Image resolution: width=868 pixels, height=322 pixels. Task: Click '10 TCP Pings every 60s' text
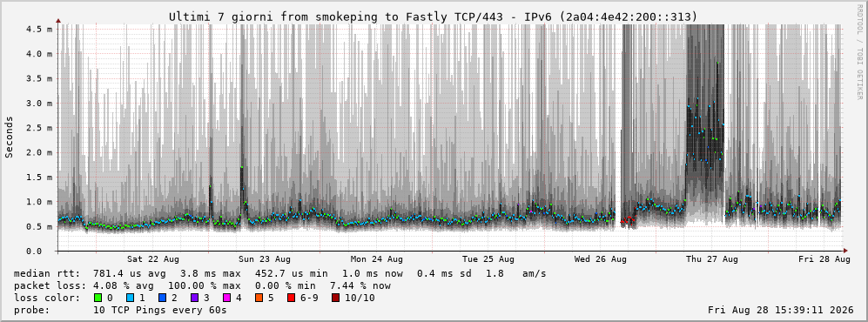point(160,311)
